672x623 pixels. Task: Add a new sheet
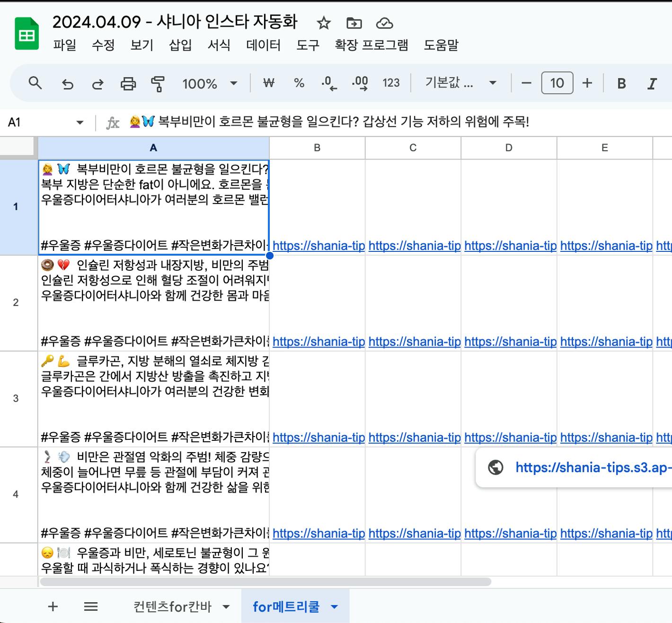53,606
